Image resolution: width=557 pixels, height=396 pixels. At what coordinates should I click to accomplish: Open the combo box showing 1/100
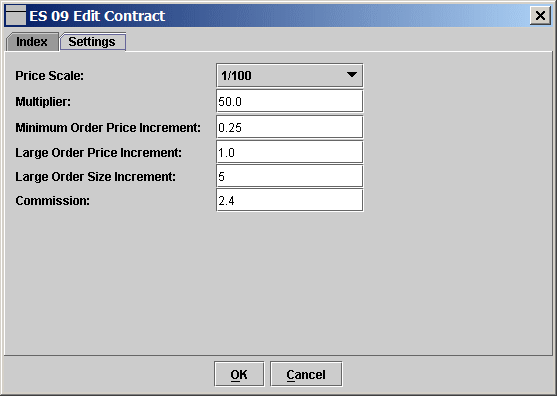[x=290, y=75]
